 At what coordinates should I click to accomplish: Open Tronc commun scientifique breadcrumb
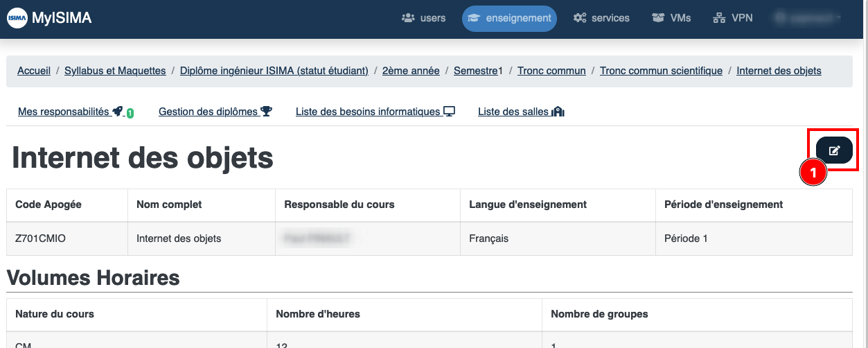[x=661, y=71]
